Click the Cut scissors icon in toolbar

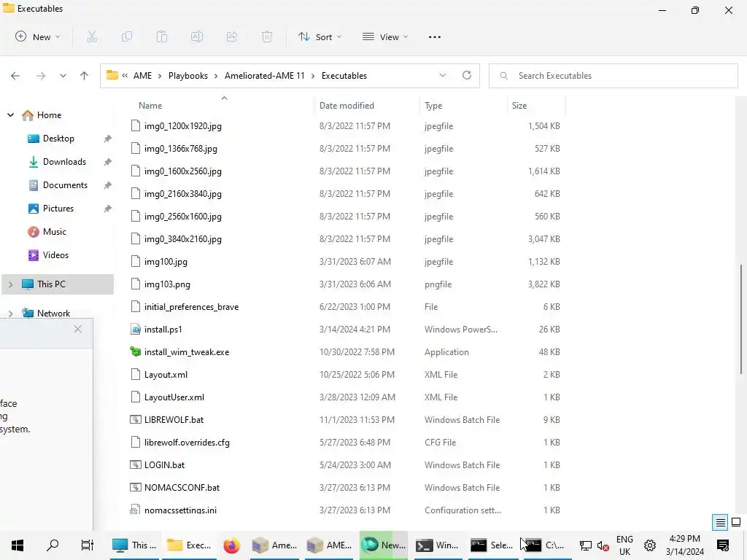[91, 36]
